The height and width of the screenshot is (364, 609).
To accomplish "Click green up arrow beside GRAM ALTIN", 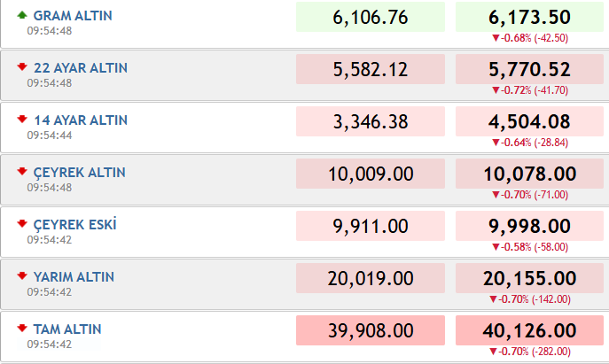I will click(x=22, y=15).
